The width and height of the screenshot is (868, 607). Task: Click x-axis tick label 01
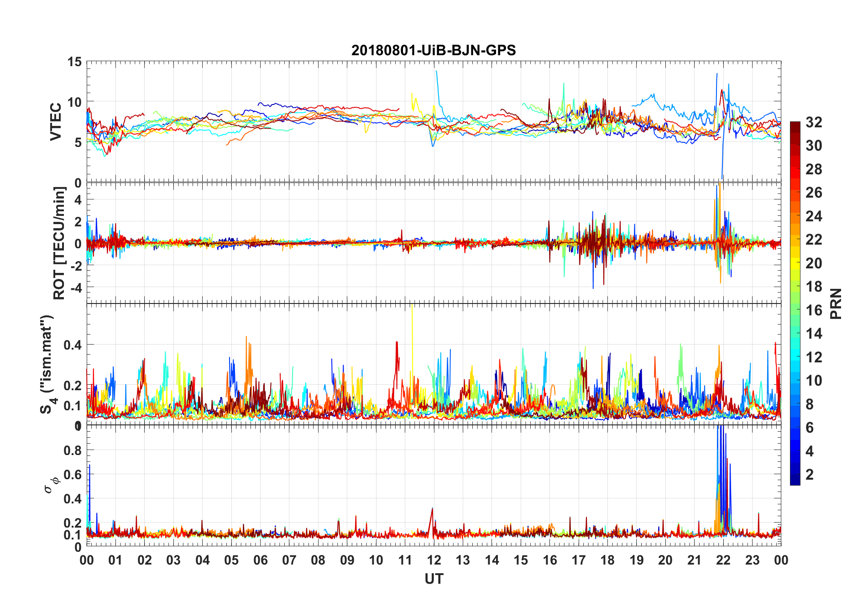click(115, 560)
